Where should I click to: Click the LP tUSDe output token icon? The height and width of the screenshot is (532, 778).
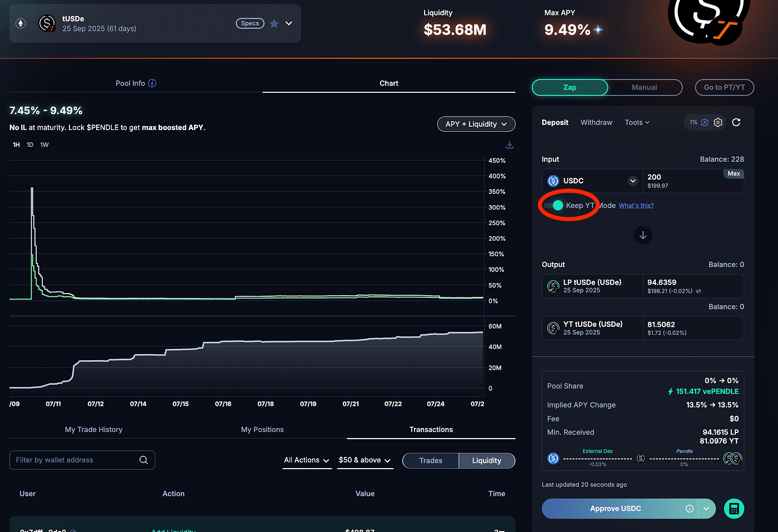pyautogui.click(x=553, y=286)
